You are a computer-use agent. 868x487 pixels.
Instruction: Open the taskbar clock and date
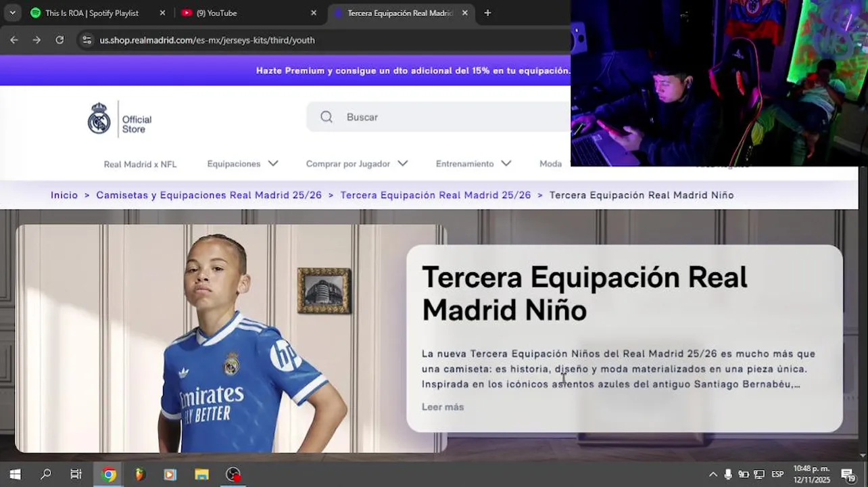pos(811,474)
